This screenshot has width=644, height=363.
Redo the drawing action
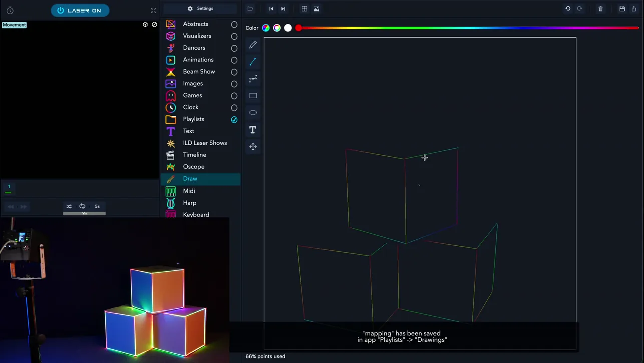pos(580,9)
